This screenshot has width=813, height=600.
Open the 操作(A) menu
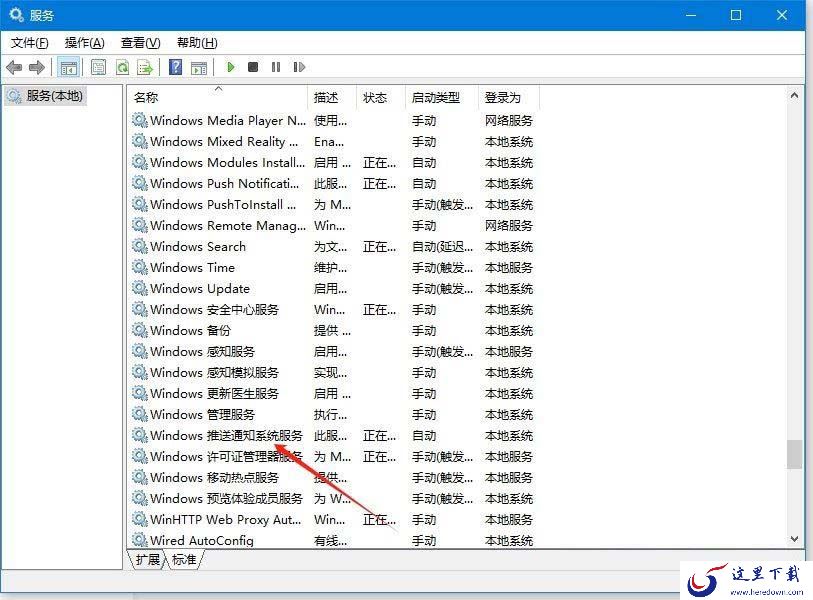tap(85, 43)
